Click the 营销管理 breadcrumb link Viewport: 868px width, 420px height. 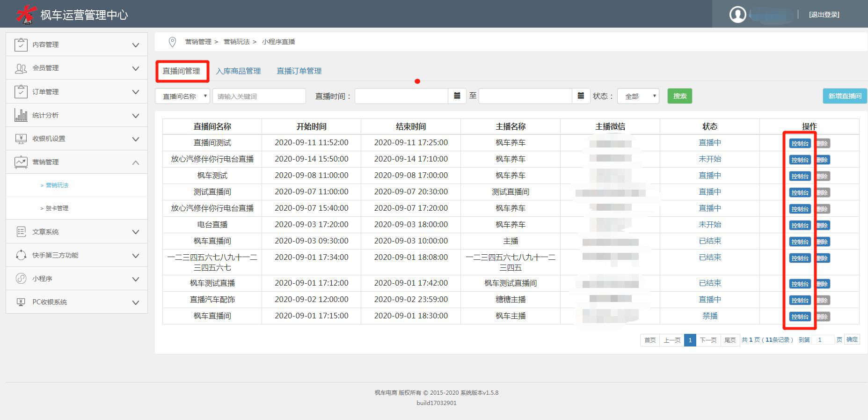point(198,42)
